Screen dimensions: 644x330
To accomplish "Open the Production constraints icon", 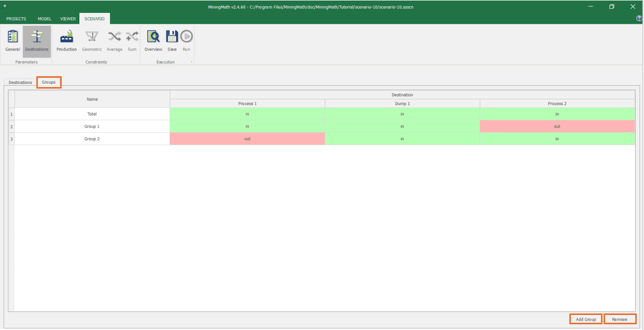I will tap(66, 41).
